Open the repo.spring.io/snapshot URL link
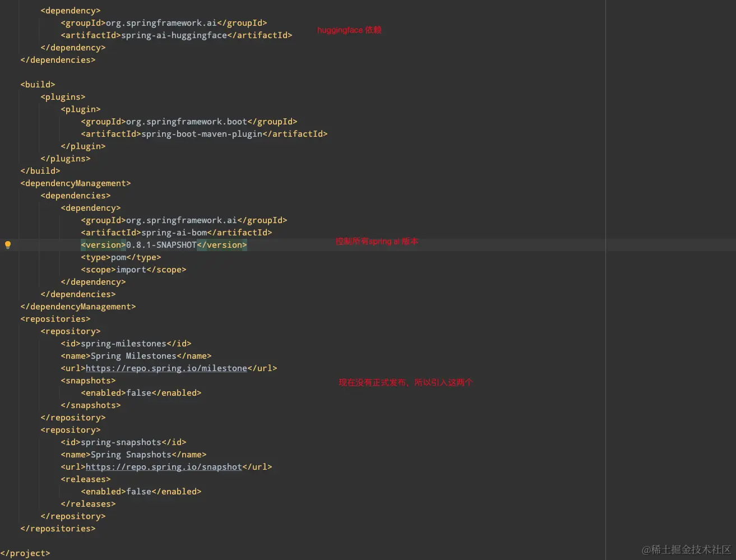 click(x=164, y=467)
